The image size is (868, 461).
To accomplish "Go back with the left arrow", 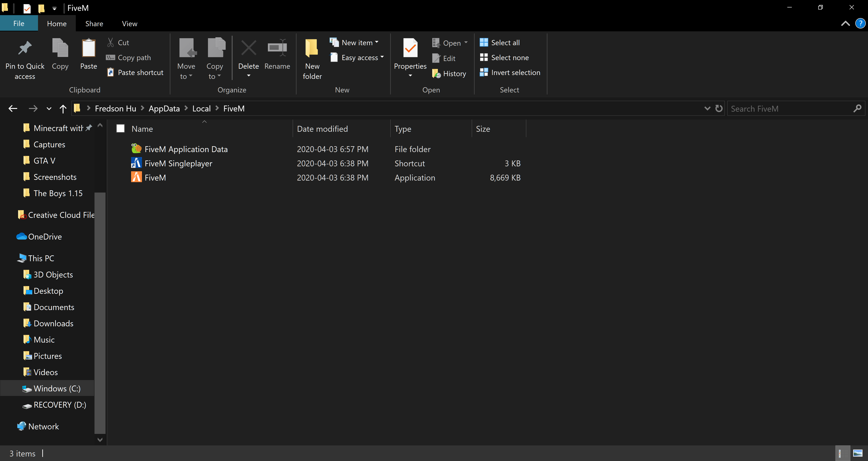I will 13,108.
